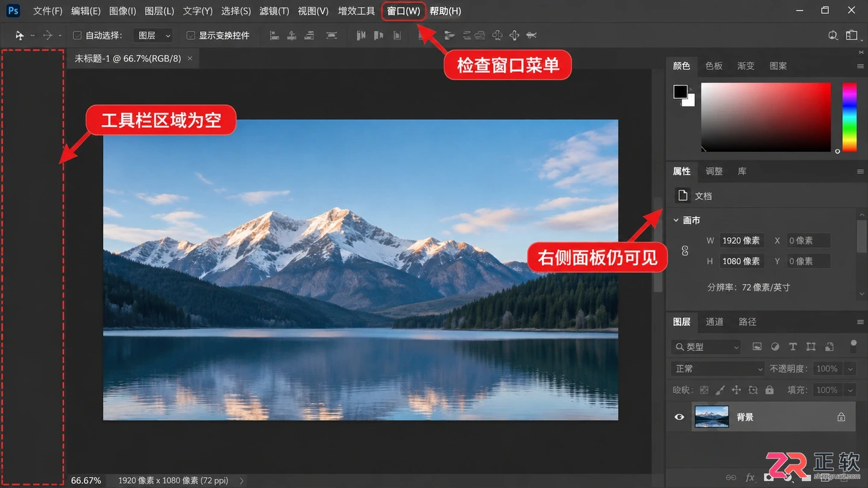Click the Background layer lock icon
868x488 pixels.
tap(841, 417)
